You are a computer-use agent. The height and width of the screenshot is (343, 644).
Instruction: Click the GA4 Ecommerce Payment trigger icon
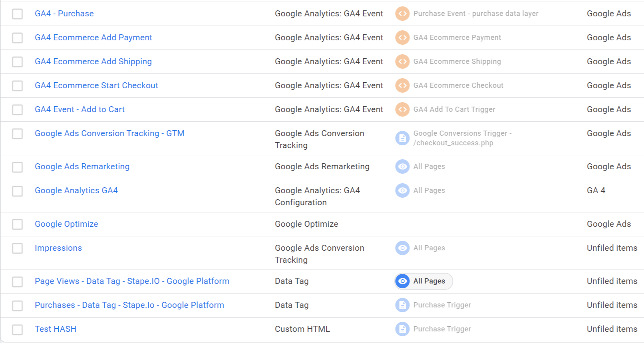click(x=402, y=38)
